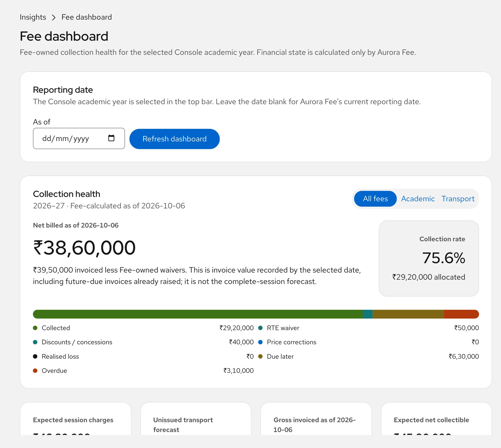Click the Insights breadcrumb link
This screenshot has width=501, height=448.
[33, 17]
